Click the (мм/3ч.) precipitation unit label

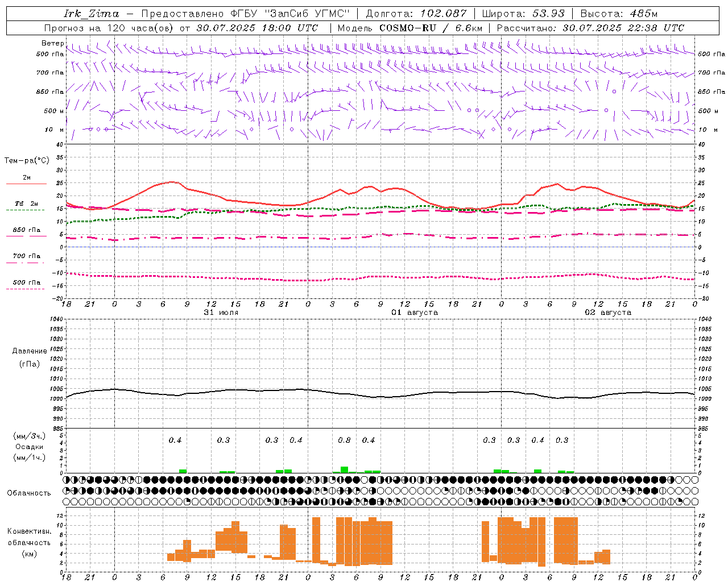[x=30, y=436]
